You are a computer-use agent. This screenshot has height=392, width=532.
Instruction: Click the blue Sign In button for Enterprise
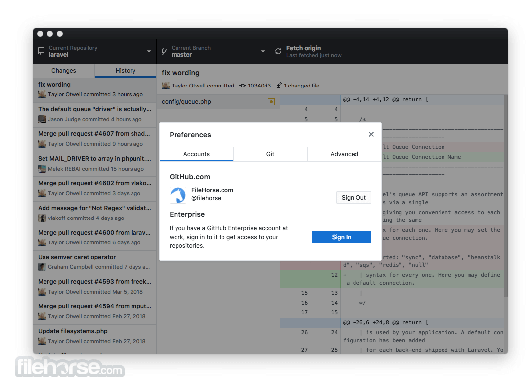(x=341, y=237)
